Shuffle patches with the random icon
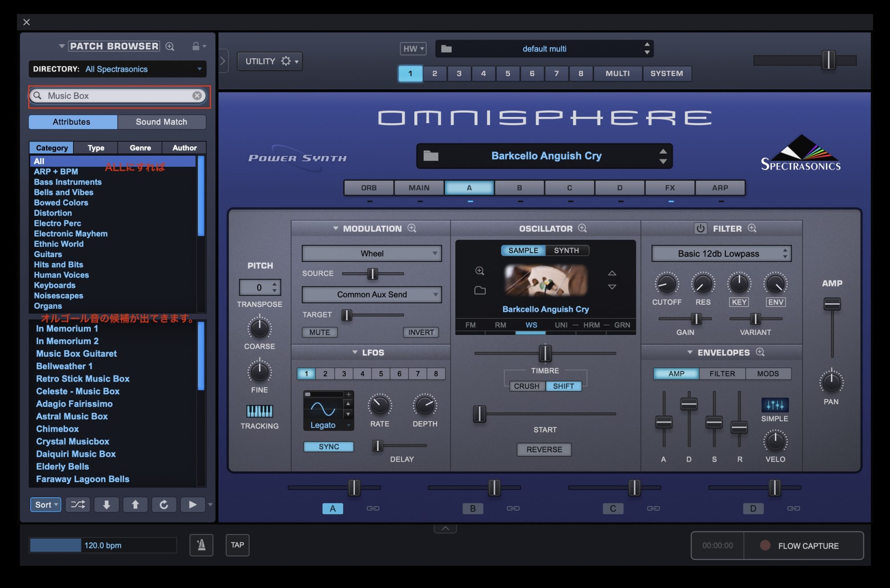The image size is (890, 588). pyautogui.click(x=78, y=504)
